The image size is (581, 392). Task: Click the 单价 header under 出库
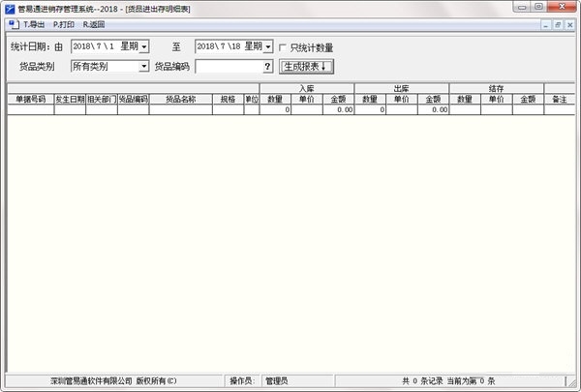[x=402, y=100]
